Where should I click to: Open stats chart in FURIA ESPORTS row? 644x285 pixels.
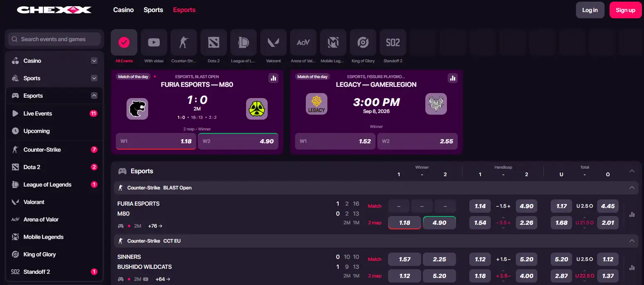(x=632, y=214)
